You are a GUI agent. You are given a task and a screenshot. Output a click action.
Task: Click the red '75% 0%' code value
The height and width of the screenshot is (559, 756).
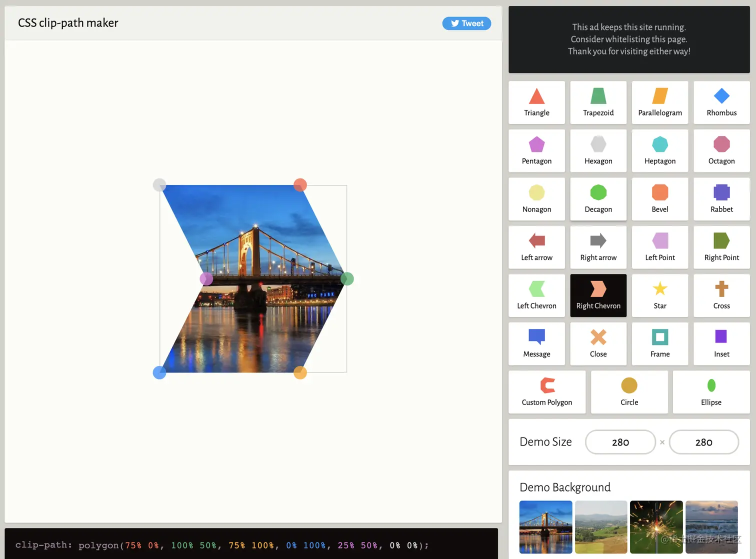pyautogui.click(x=142, y=545)
